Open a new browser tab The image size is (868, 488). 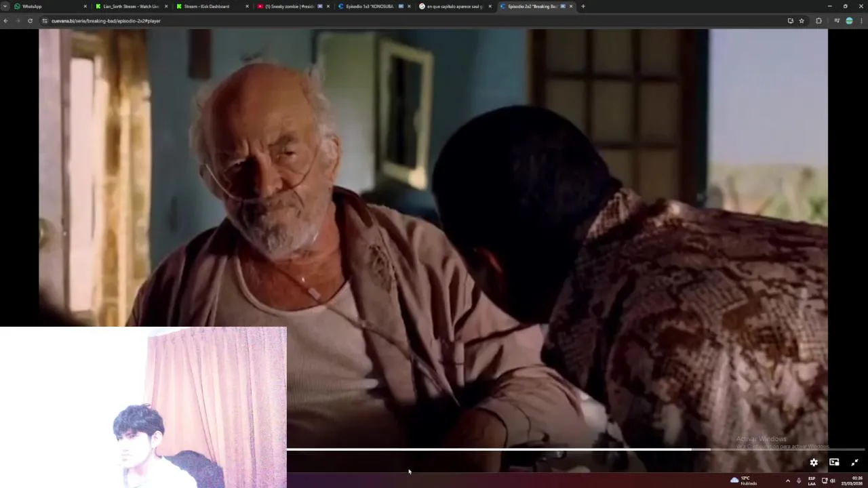pos(583,6)
